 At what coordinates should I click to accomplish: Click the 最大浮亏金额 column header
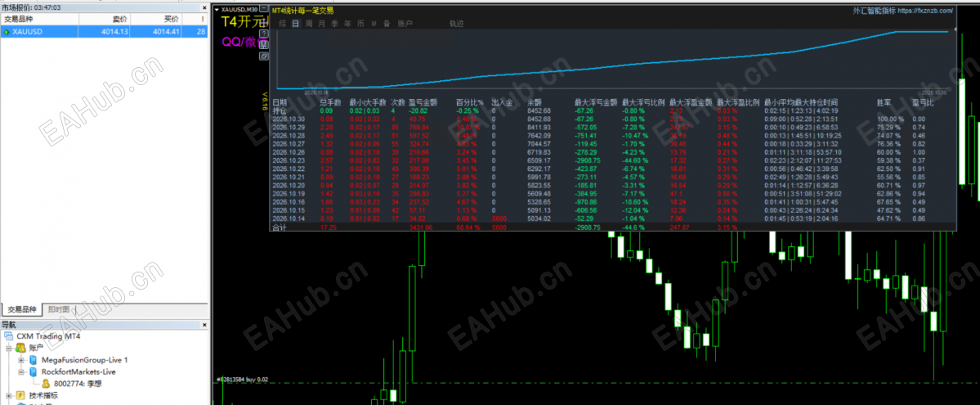(x=596, y=102)
